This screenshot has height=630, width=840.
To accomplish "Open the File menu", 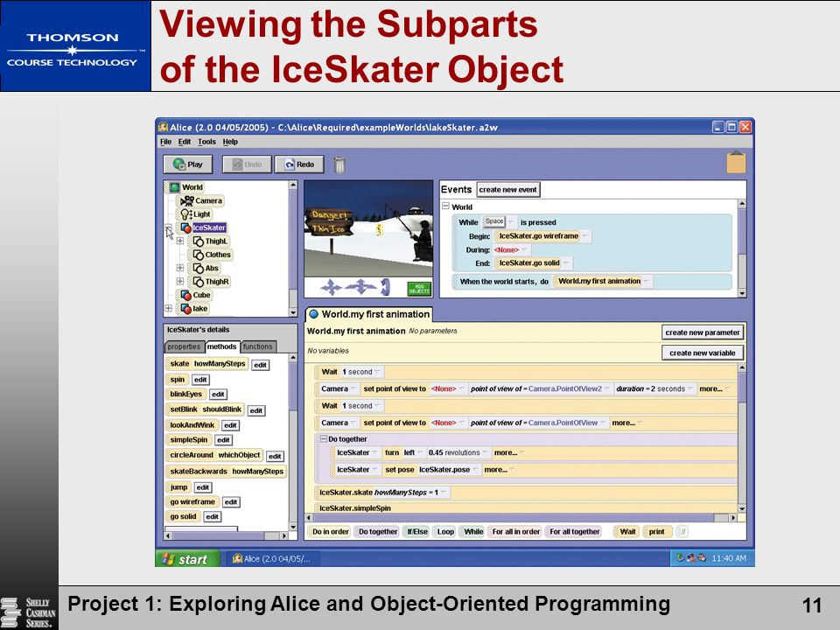I will pyautogui.click(x=165, y=142).
